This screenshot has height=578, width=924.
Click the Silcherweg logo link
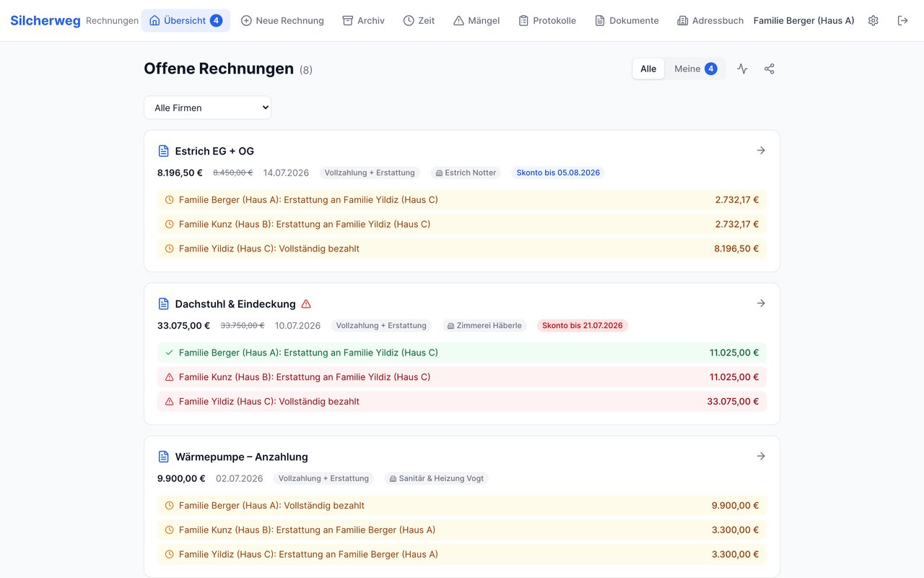coord(45,21)
